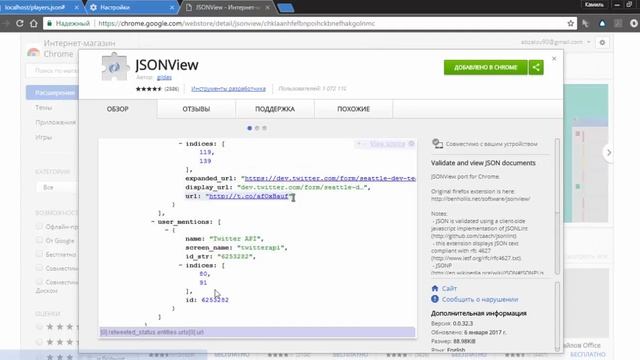Screen dimensions: 640x360
Task: Select Приложения in the store sidebar
Action: [x=56, y=122]
